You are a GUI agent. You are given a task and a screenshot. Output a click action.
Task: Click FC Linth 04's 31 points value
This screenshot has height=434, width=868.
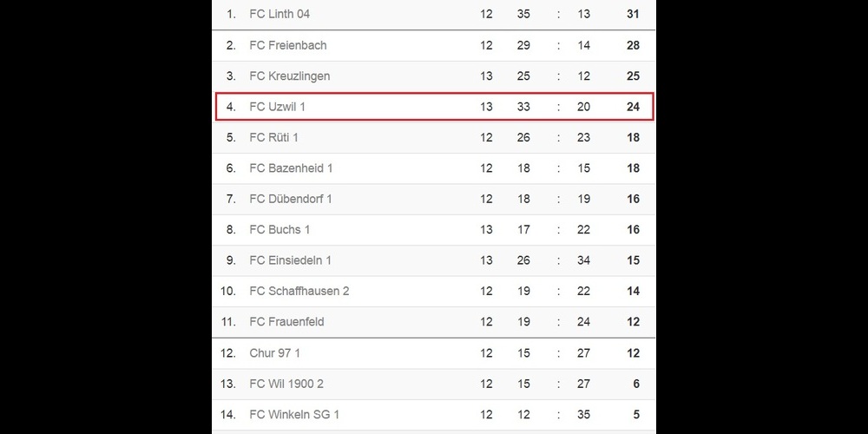tap(633, 14)
